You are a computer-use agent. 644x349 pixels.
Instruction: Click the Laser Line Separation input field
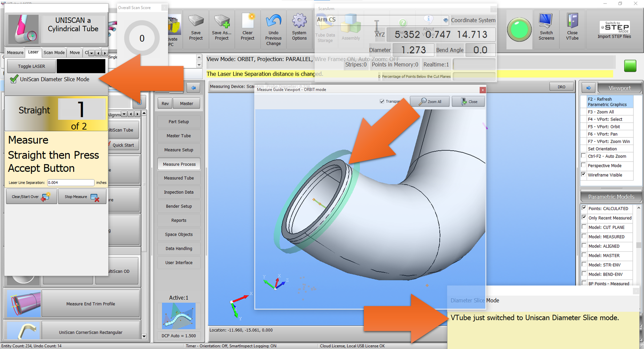[x=71, y=182]
